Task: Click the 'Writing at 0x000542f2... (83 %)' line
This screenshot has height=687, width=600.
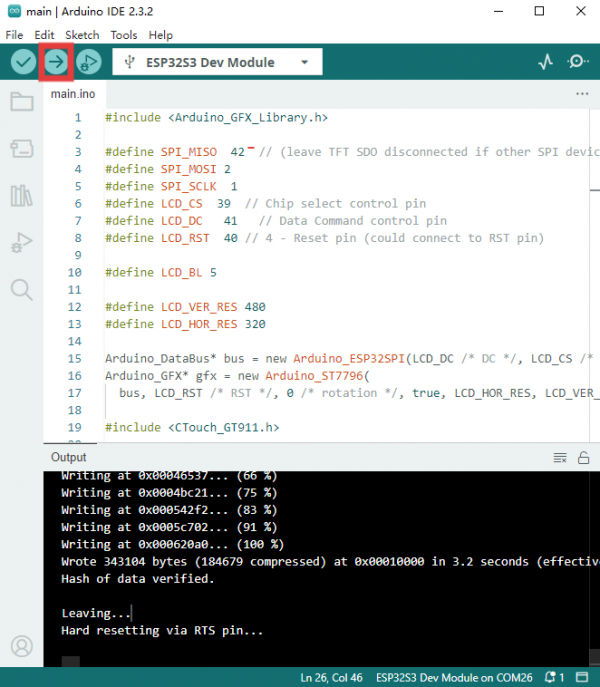Action: [169, 510]
